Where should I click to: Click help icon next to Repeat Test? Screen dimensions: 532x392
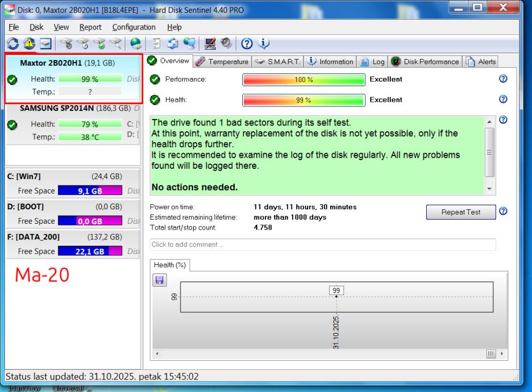503,211
